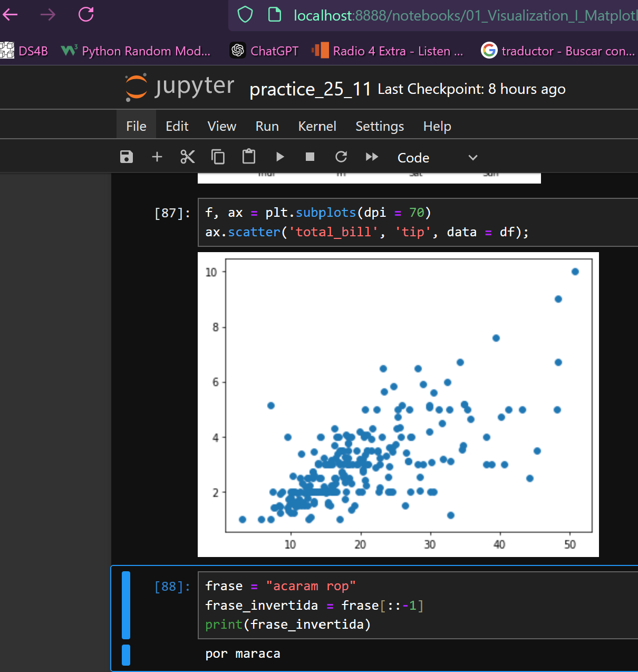Click the shield tracking protection icon

pos(245,15)
